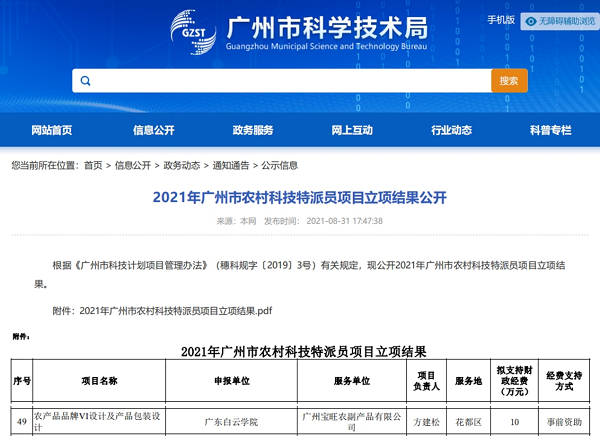The width and height of the screenshot is (600, 436).
Task: Open the 网上互动 navigation item
Action: click(352, 131)
